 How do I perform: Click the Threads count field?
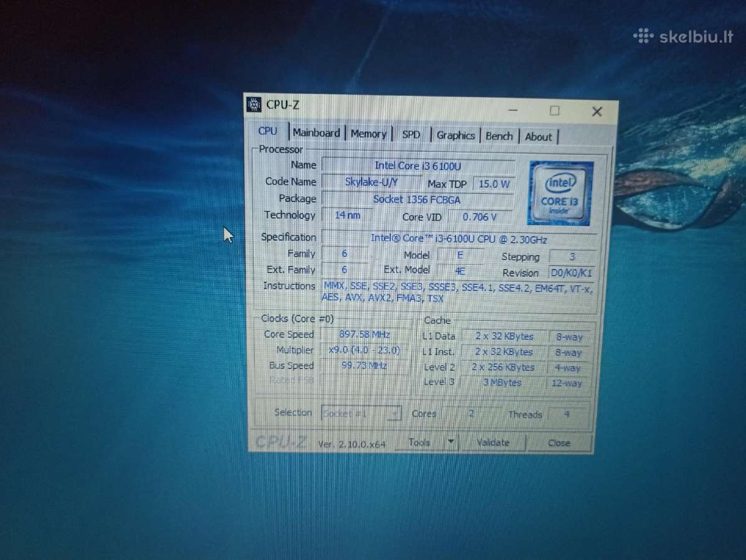pos(567,414)
